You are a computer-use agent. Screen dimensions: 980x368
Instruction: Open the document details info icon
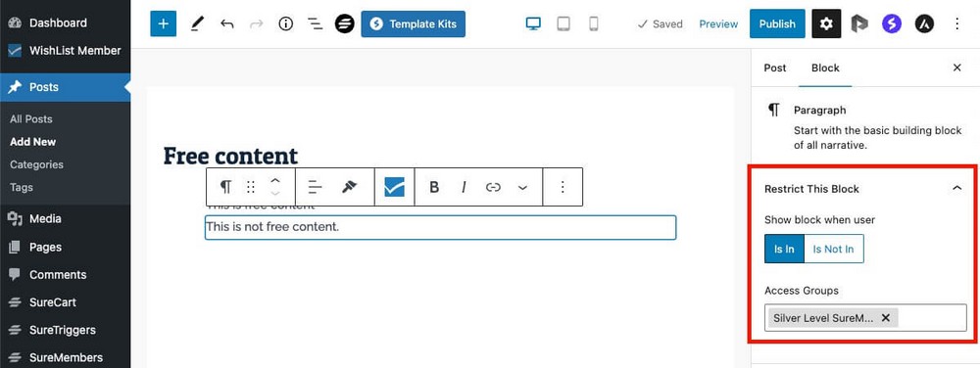pos(285,24)
